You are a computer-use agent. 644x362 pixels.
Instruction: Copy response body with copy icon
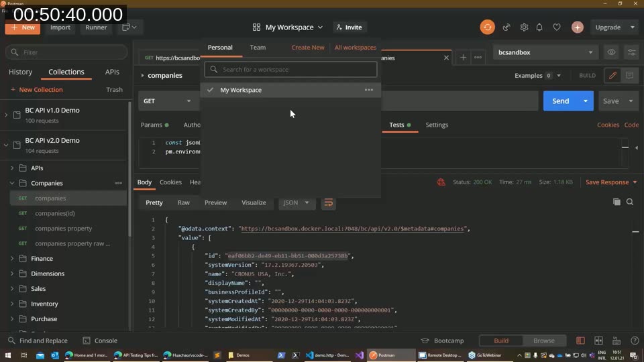click(x=616, y=202)
